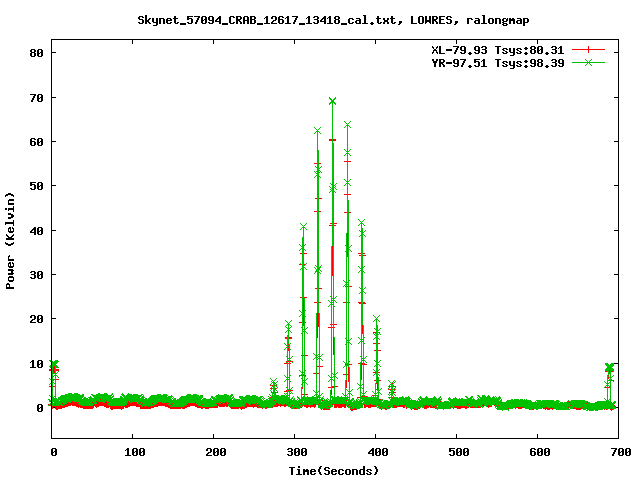Click the green line sample in the legend

(588, 62)
